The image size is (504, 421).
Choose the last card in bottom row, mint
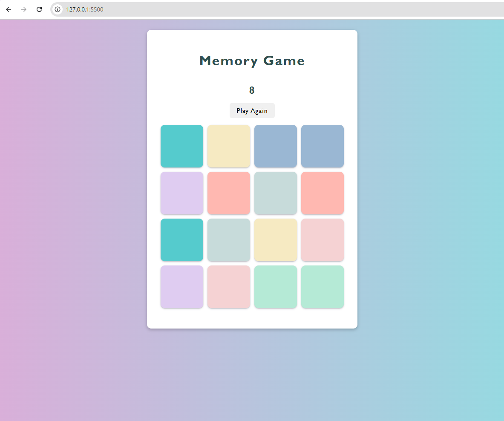point(323,287)
